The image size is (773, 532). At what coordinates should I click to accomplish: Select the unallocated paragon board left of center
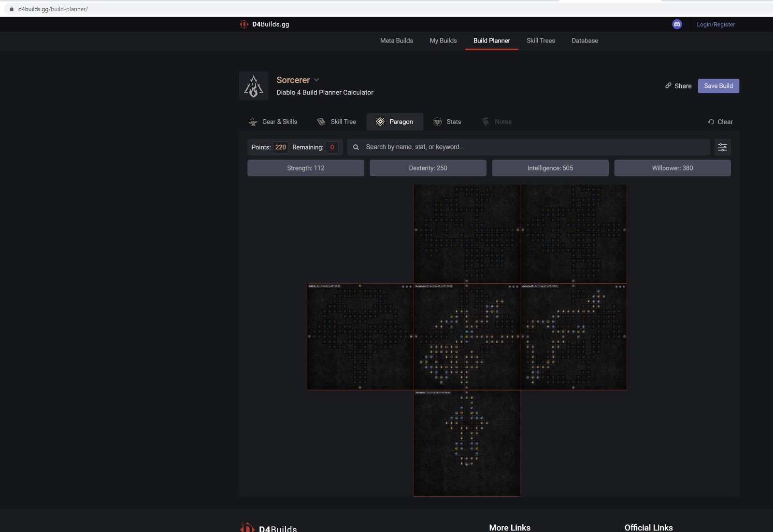[x=360, y=336]
